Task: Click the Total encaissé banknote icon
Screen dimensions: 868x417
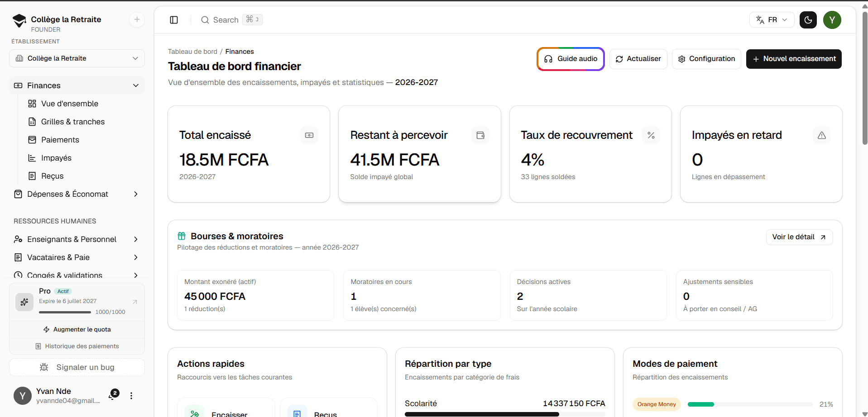Action: [x=309, y=135]
